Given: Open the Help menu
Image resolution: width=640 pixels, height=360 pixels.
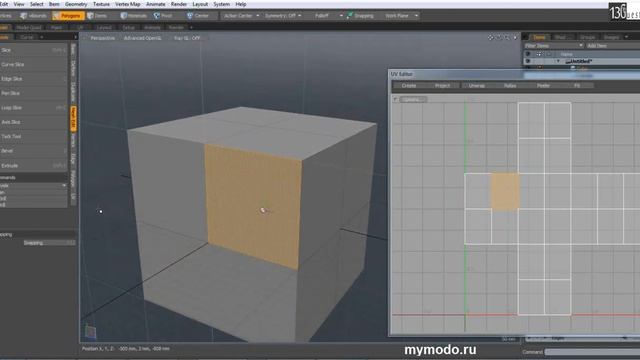Looking at the screenshot, I should [241, 4].
